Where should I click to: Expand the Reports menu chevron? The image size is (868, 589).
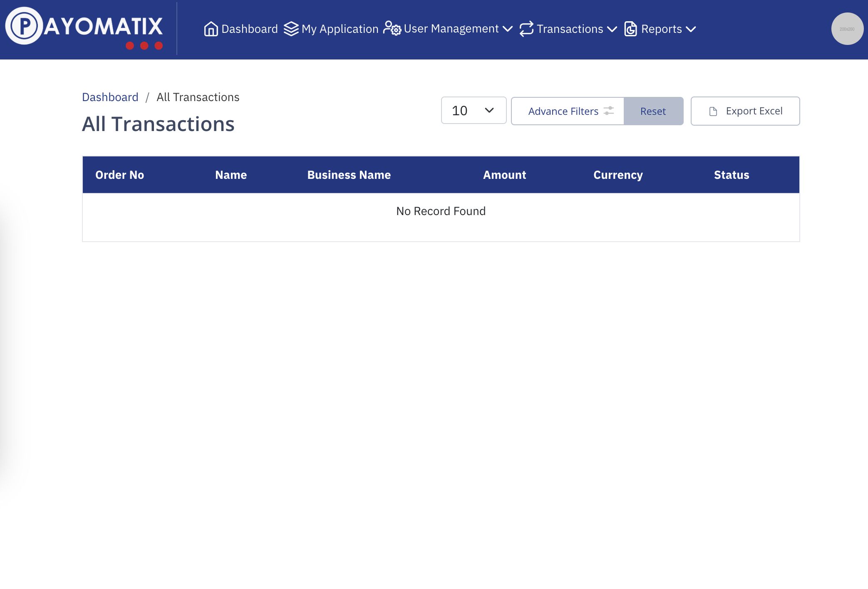(x=691, y=29)
